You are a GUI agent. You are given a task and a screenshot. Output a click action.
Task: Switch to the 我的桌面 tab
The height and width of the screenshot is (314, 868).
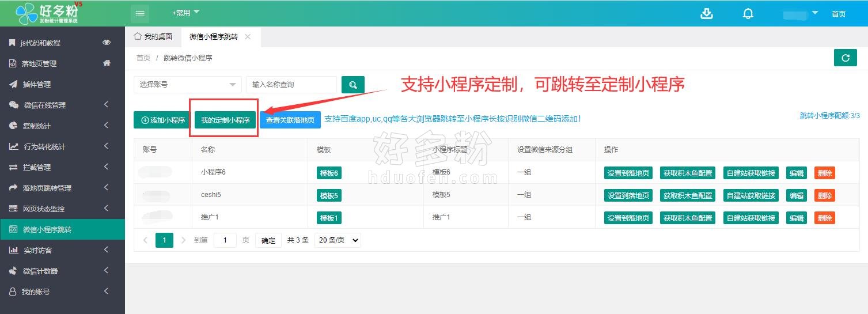[153, 36]
